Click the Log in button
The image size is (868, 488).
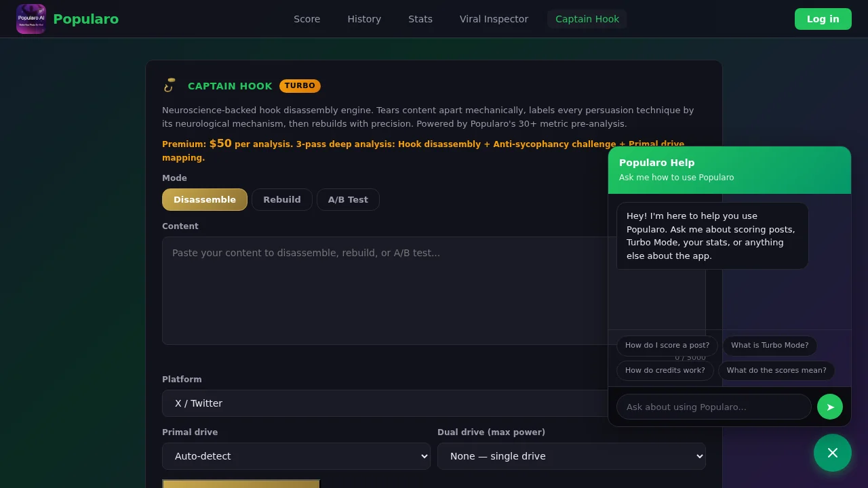point(823,18)
